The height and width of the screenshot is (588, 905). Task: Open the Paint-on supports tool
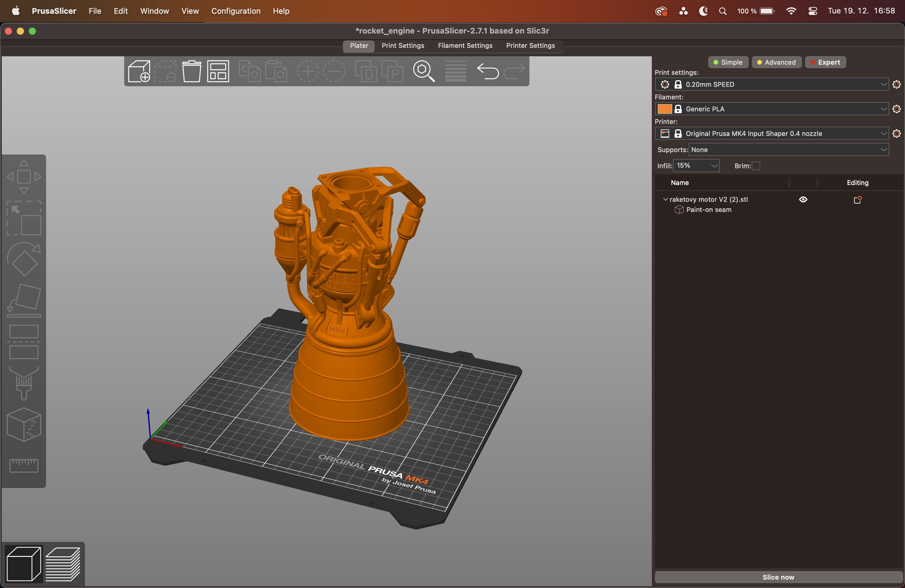24,384
